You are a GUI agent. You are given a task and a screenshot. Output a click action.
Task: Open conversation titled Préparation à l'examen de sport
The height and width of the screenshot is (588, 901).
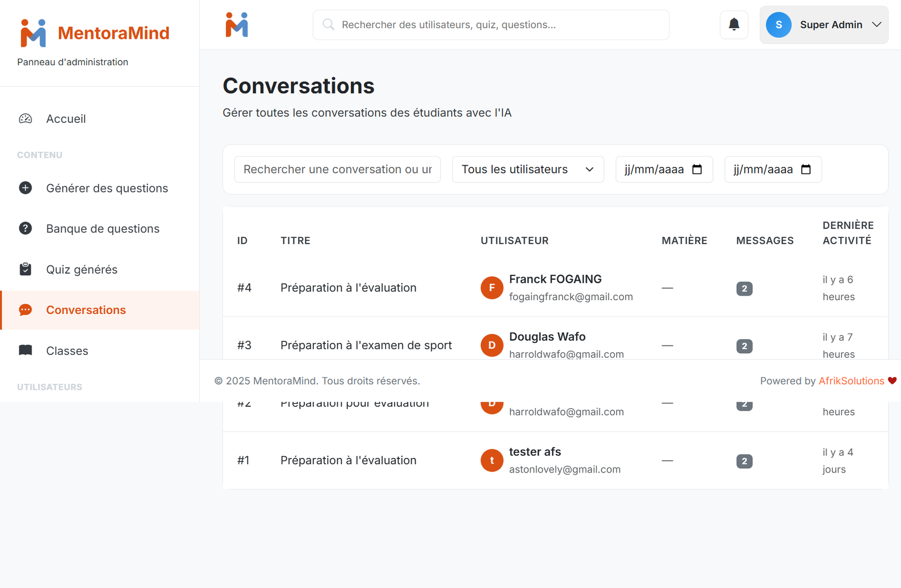point(366,345)
